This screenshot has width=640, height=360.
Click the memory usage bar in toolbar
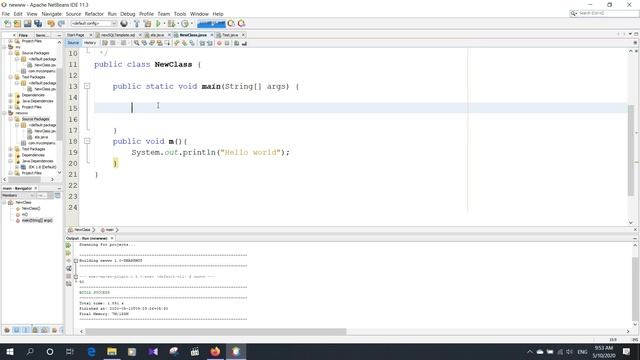(x=211, y=24)
